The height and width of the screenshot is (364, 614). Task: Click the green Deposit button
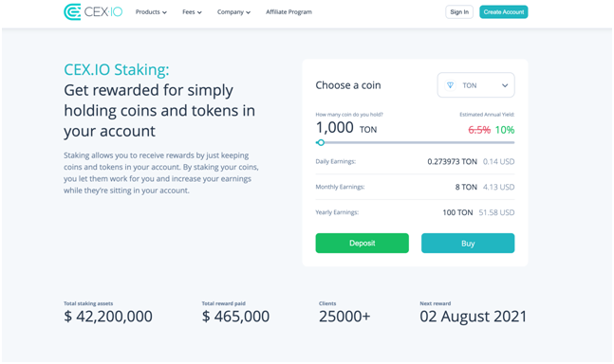point(363,244)
